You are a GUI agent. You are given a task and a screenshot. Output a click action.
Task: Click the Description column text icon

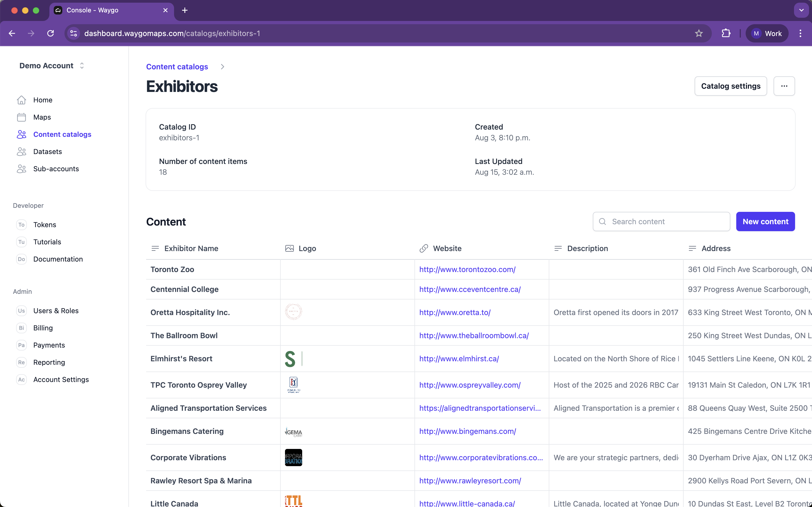558,248
